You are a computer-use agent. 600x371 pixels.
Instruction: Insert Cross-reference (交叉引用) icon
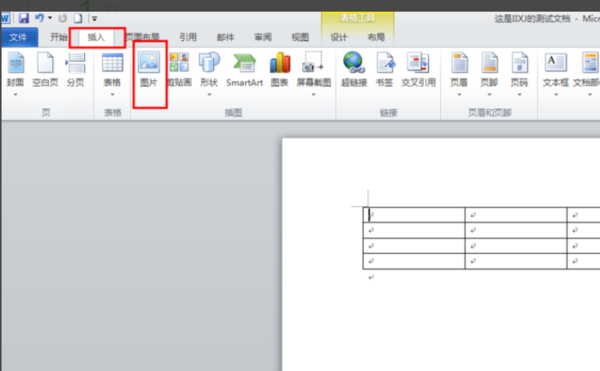pos(418,62)
